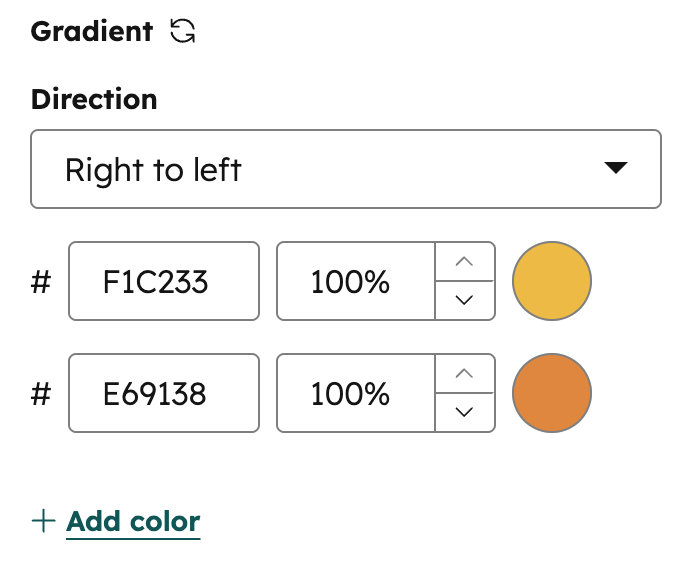700x570 pixels.
Task: Click the Direction field label
Action: point(94,100)
